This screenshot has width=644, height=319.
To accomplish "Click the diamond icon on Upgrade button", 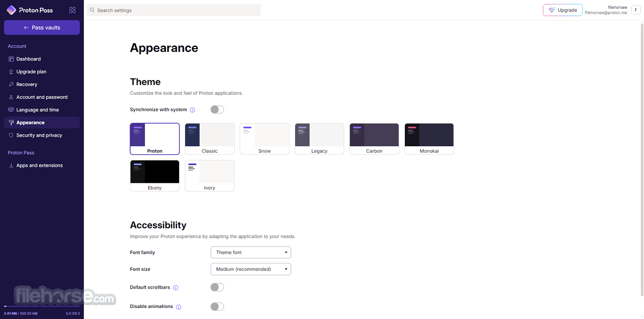I will pos(552,10).
